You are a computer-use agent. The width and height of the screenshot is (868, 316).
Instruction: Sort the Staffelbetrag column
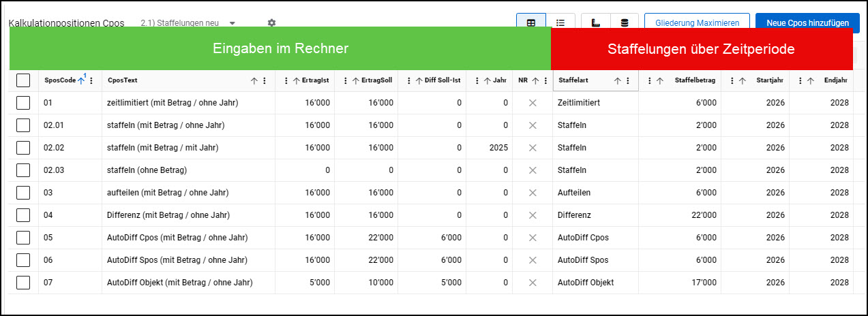[x=659, y=80]
